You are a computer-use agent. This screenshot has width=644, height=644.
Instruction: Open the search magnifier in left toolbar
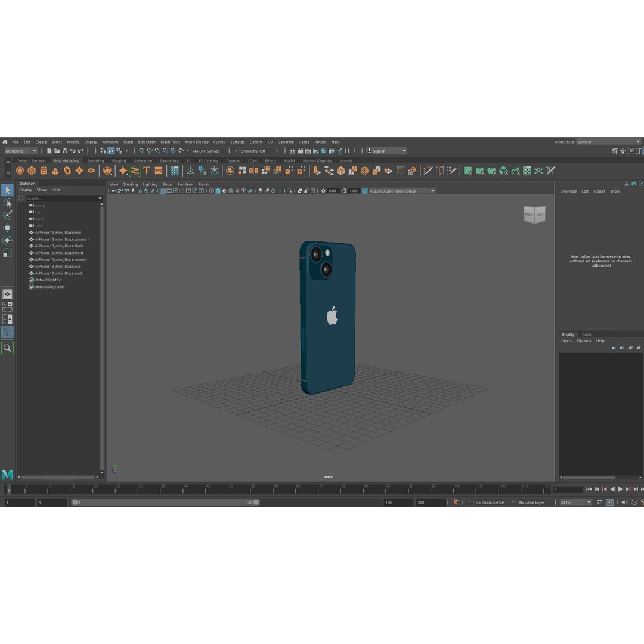point(7,348)
